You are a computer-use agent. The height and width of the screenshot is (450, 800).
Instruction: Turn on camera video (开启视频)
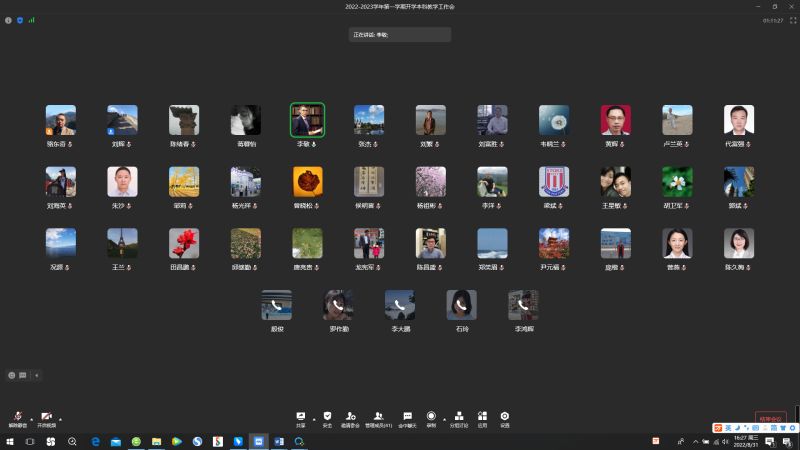coord(47,416)
